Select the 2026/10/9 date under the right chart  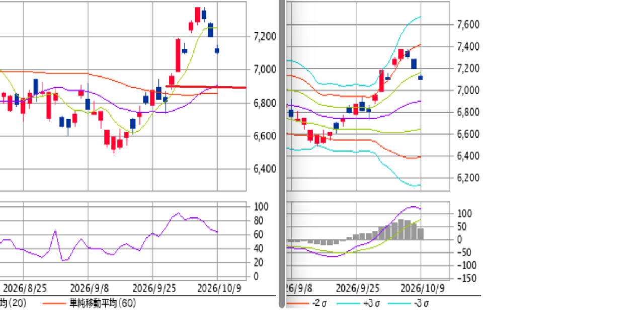point(423,288)
